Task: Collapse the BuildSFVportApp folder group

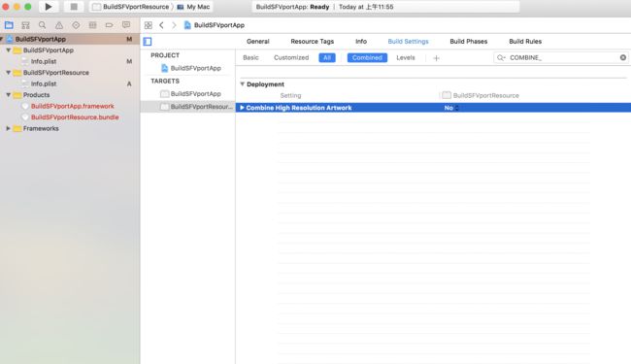Action: [x=8, y=50]
